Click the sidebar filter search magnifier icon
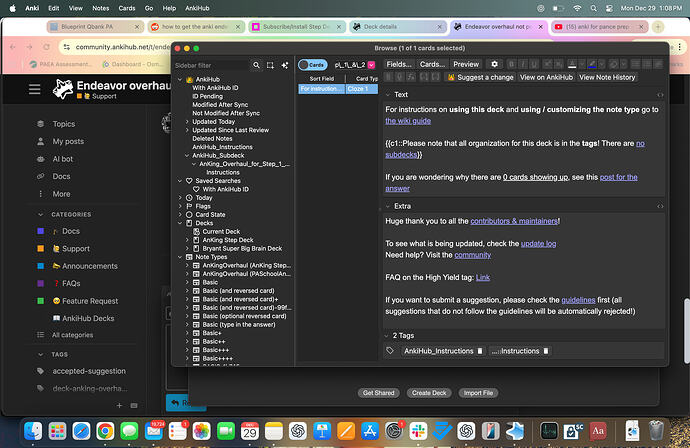Screen dimensions: 690x448 [x=256, y=65]
